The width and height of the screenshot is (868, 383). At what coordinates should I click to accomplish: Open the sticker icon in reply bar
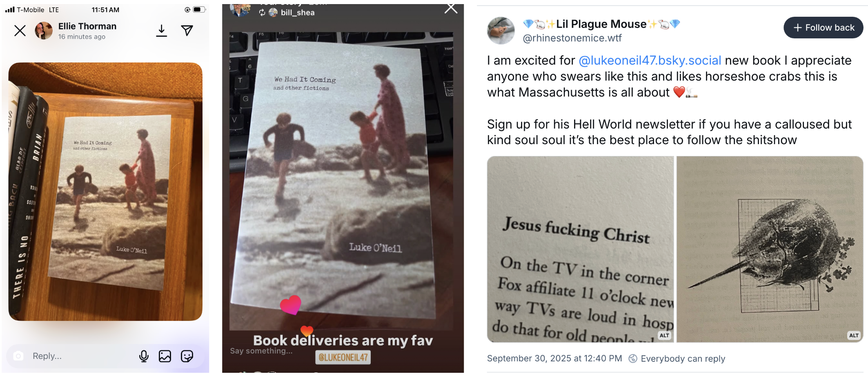187,356
